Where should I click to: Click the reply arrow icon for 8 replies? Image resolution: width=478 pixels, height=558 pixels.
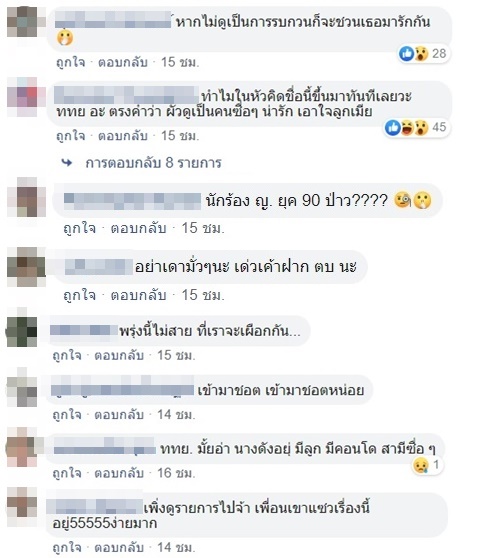67,163
